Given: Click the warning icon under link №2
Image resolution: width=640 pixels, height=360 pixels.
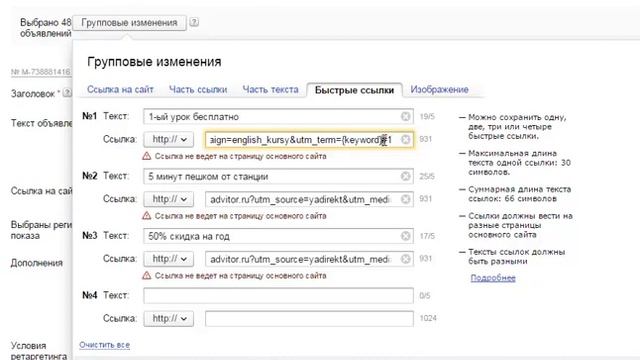Looking at the screenshot, I should [147, 216].
